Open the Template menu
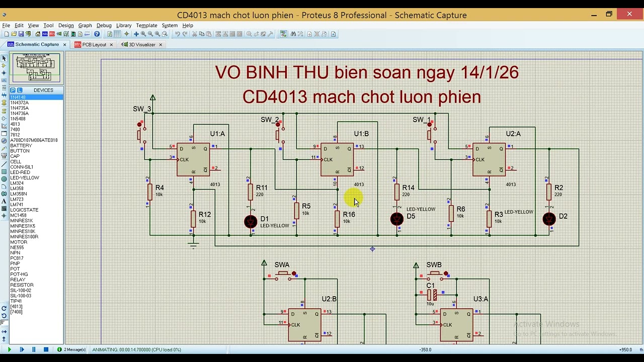This screenshot has height=362, width=644. 146,25
